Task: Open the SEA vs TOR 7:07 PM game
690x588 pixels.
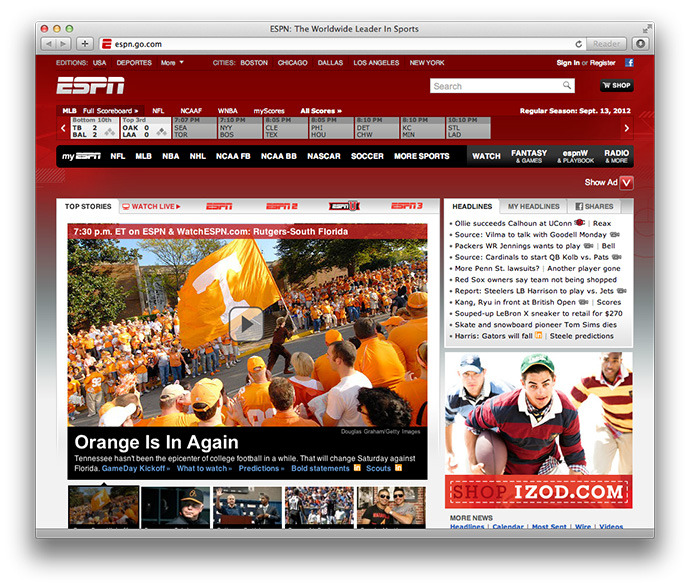Action: [x=194, y=128]
